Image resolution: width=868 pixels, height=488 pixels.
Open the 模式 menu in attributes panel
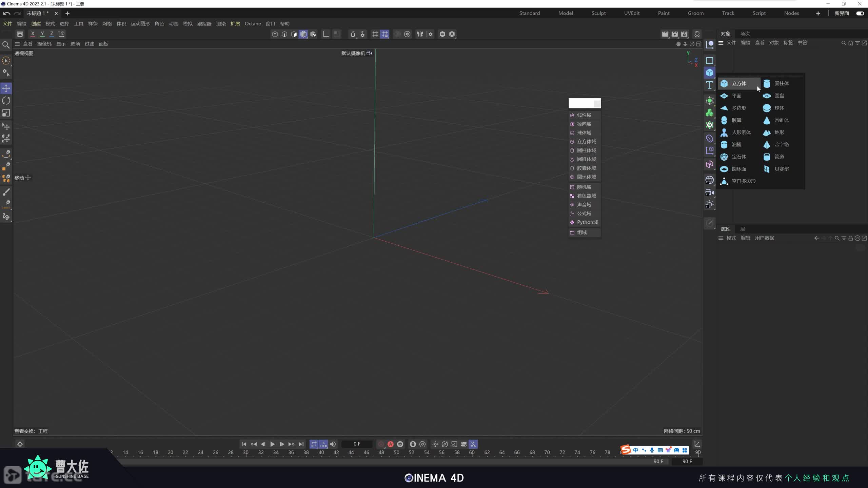point(731,238)
